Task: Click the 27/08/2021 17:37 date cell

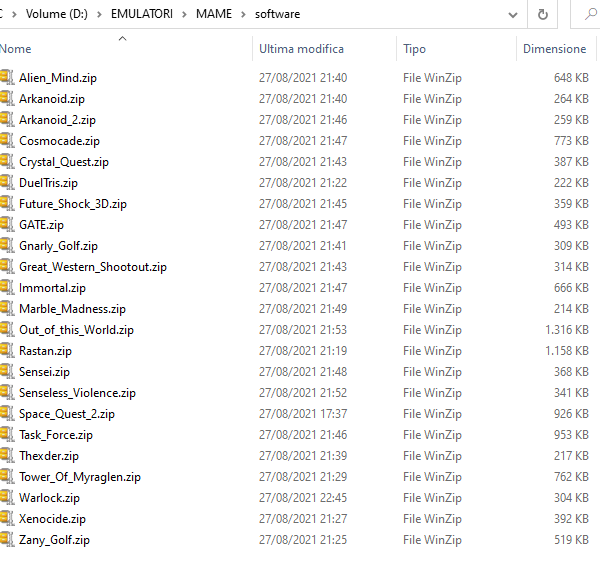Action: [x=303, y=414]
